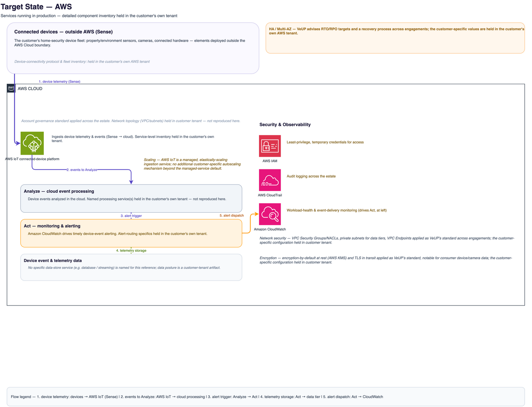Image resolution: width=532 pixels, height=407 pixels.
Task: Click the '4. telemetry storage' flow label
Action: point(131,251)
